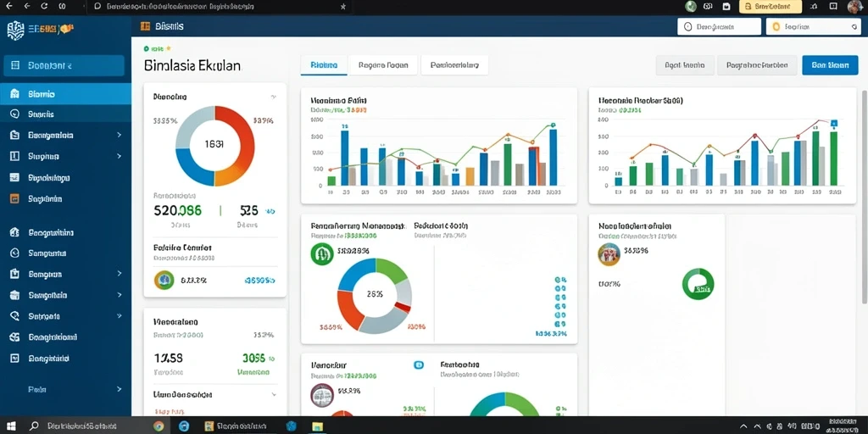Click the "1631" value inside the donut
This screenshot has width=868, height=434.
[214, 144]
